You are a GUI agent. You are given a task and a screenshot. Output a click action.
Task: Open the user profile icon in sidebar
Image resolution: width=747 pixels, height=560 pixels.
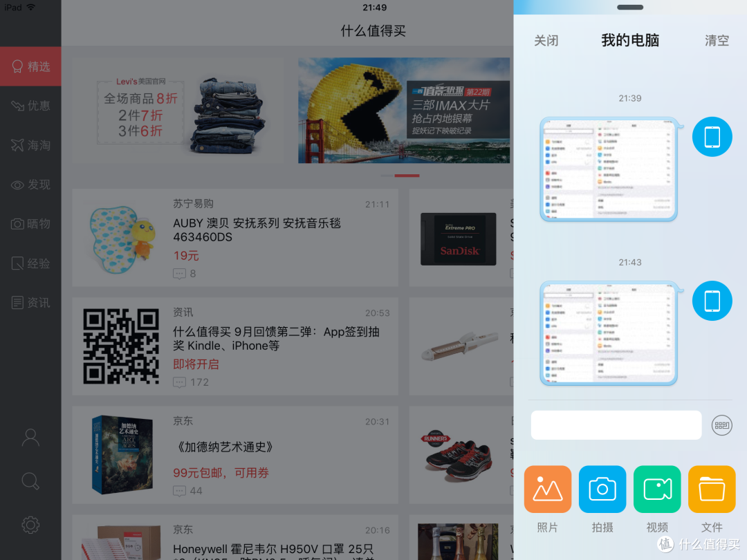pos(30,437)
